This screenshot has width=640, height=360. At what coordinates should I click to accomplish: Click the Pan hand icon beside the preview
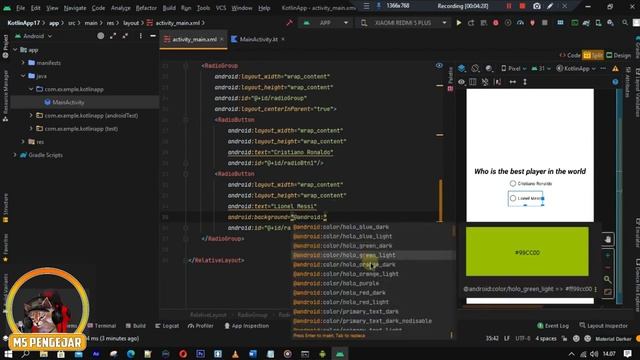click(x=608, y=239)
